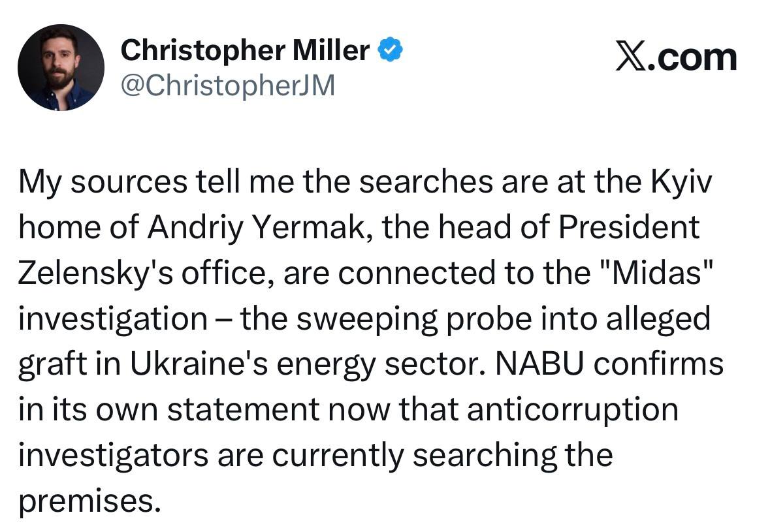This screenshot has height=532, width=770.
Task: Click the blue verified checkmark badge
Action: pos(391,50)
